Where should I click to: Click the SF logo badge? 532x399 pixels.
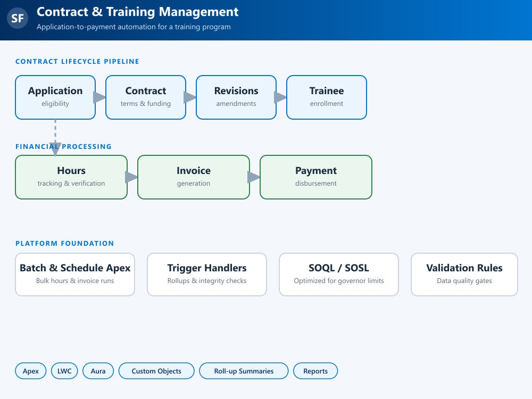point(18,18)
